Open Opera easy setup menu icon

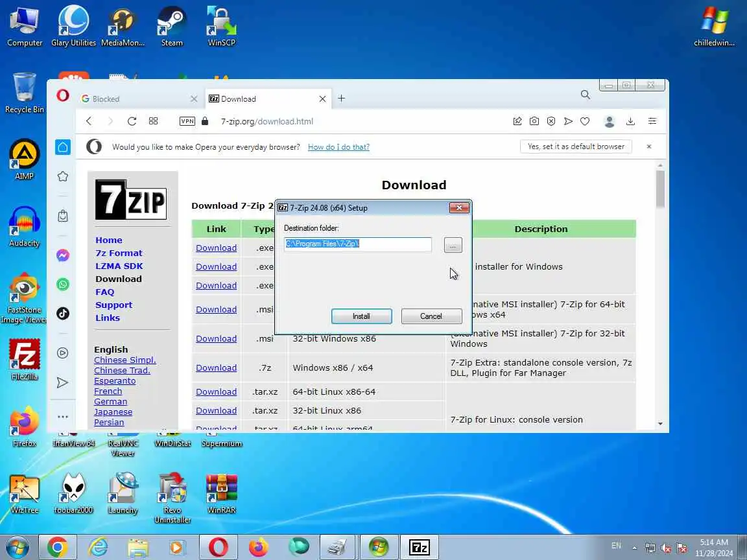[x=652, y=121]
